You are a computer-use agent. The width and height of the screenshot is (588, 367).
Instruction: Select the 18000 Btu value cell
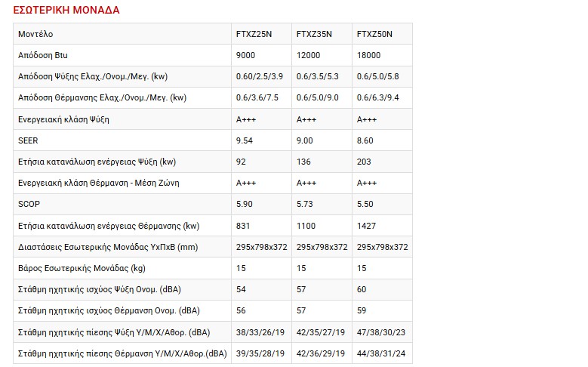(x=368, y=55)
